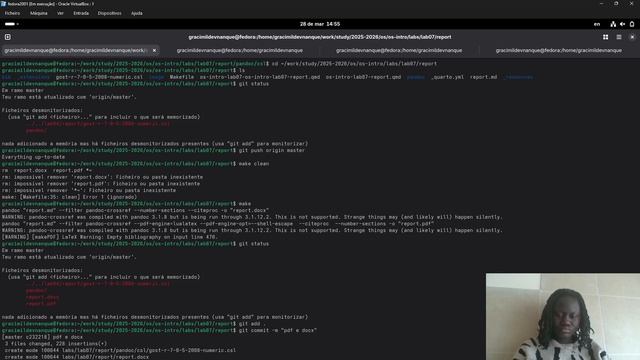This screenshot has width=640, height=360.
Task: Open the Máquina menu
Action: point(39,13)
